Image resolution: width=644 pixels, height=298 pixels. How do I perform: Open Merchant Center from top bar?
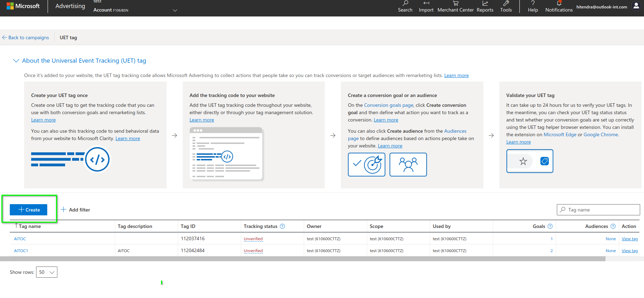[x=455, y=7]
